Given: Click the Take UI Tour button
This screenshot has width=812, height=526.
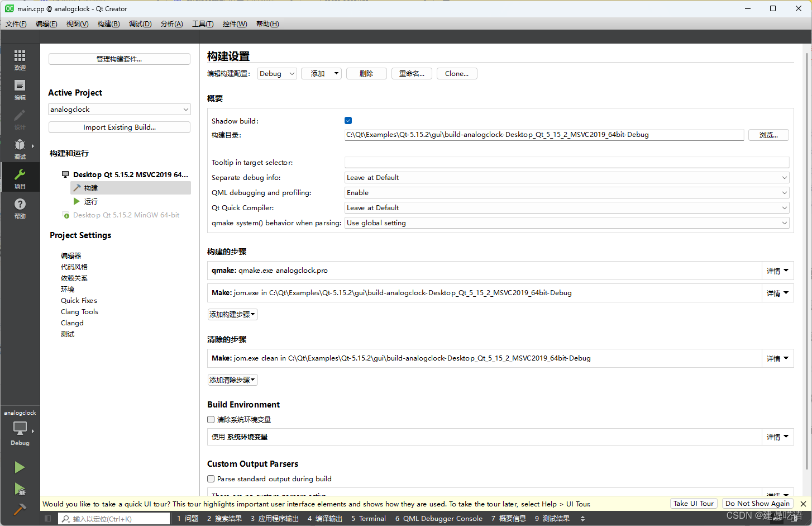Looking at the screenshot, I should [693, 504].
